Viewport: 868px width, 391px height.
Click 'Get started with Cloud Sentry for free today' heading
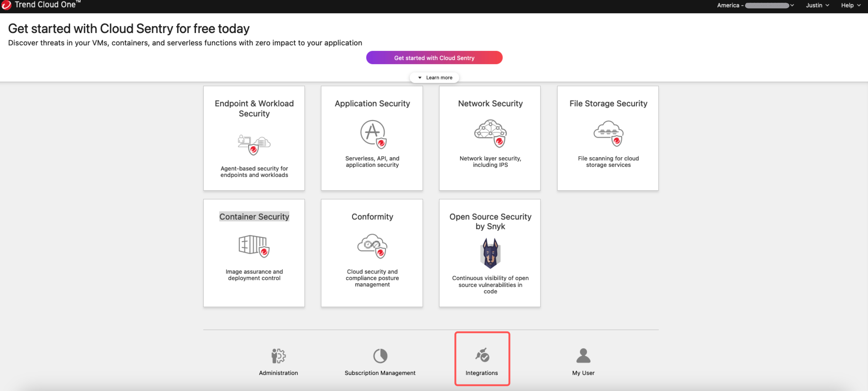pyautogui.click(x=129, y=29)
